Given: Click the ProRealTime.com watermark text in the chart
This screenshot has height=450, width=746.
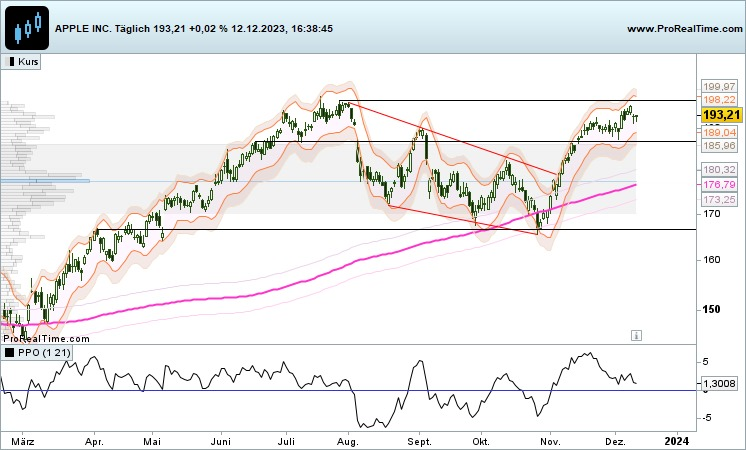Looking at the screenshot, I should tap(46, 339).
